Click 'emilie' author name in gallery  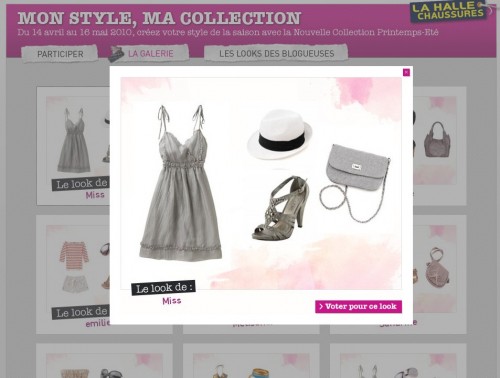coord(97,324)
